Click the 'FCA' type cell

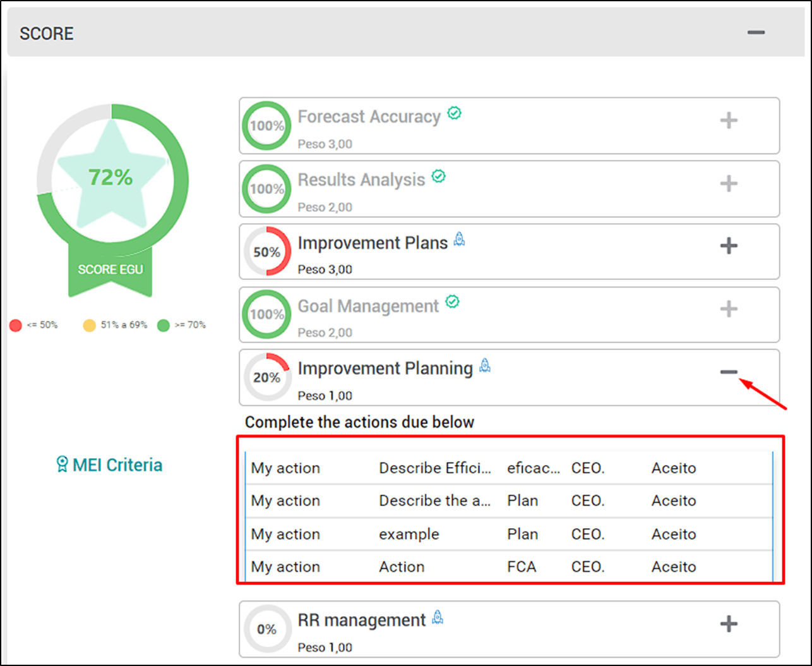(x=522, y=567)
